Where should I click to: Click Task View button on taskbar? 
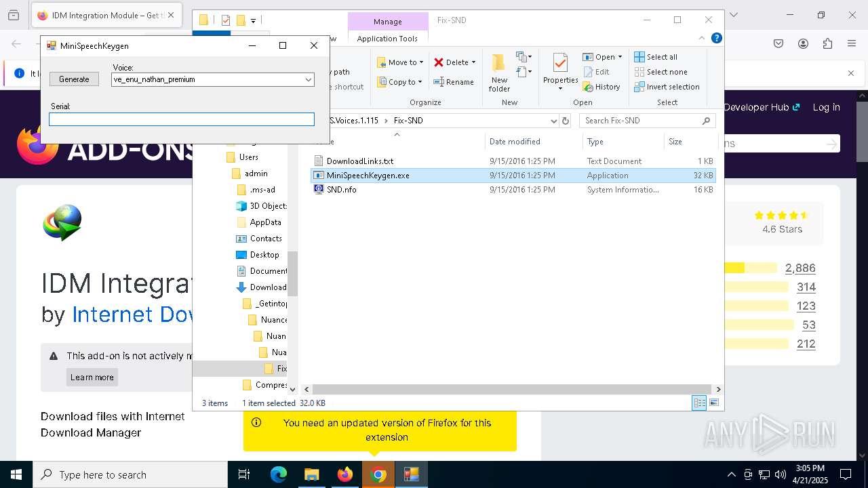click(x=244, y=474)
